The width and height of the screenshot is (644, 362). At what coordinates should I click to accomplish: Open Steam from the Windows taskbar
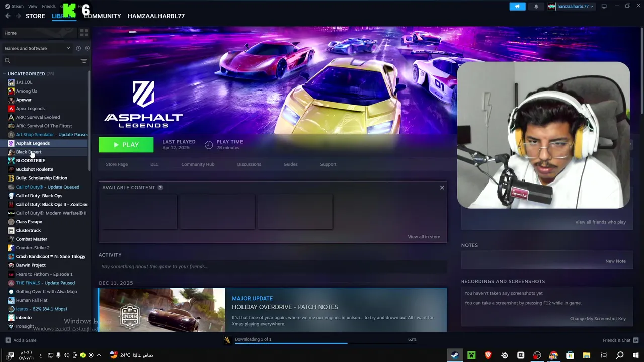[x=454, y=355]
